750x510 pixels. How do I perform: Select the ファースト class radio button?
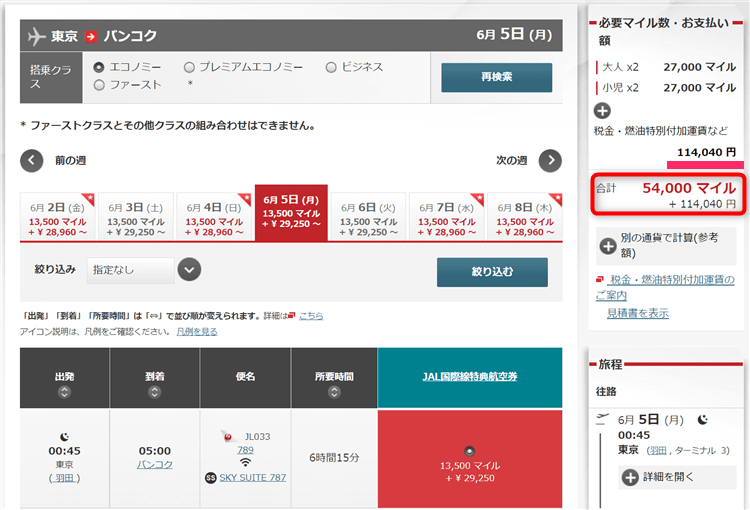tap(99, 85)
